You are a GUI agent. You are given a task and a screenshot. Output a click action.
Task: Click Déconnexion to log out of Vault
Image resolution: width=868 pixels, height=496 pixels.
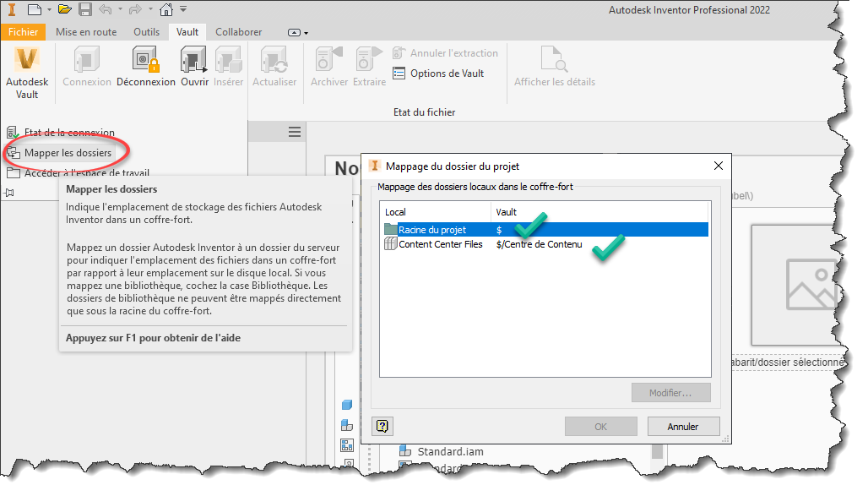(x=145, y=67)
